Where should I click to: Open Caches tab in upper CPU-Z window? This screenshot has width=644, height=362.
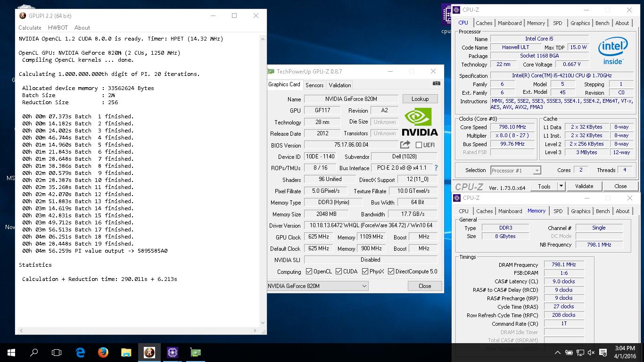tap(484, 23)
